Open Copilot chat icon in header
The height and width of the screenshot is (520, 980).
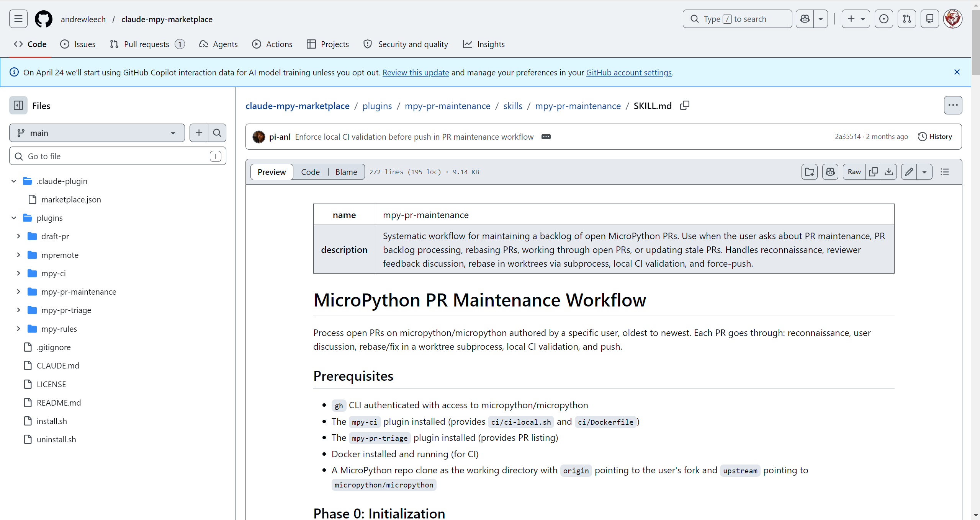(x=805, y=19)
